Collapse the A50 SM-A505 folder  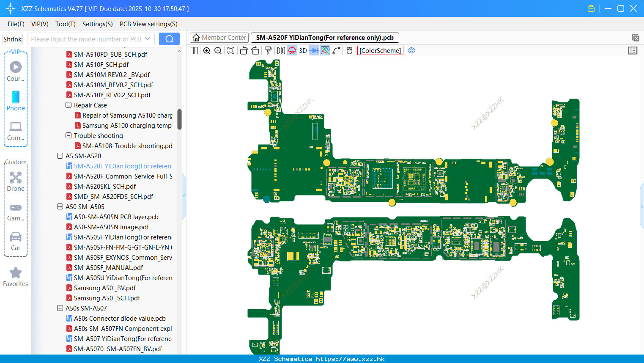coord(60,206)
